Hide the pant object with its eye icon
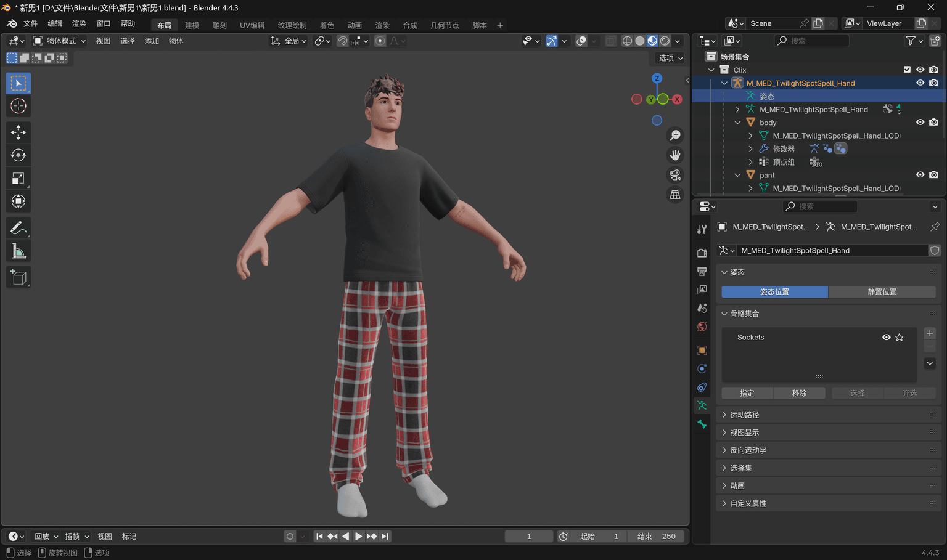The image size is (947, 560). pos(920,175)
